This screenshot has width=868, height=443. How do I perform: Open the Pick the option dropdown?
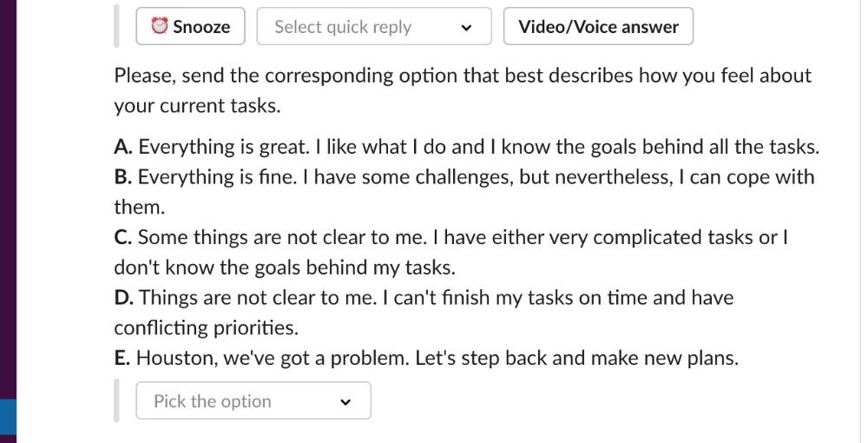click(x=253, y=400)
